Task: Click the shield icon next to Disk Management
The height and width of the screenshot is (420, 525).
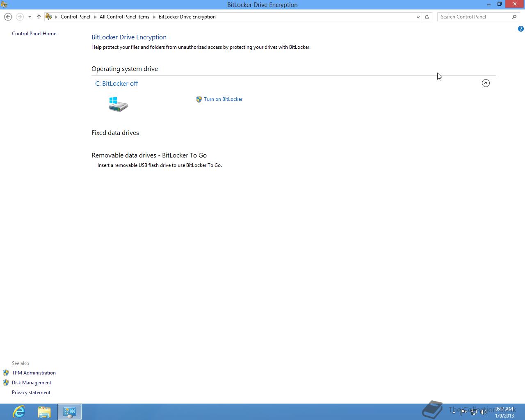Action: pyautogui.click(x=6, y=383)
